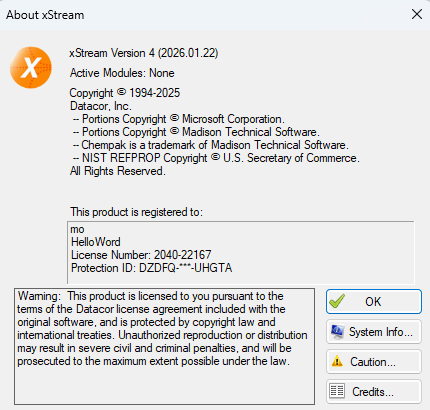Click the HelloWord registration line
This screenshot has height=410, width=430.
point(96,242)
